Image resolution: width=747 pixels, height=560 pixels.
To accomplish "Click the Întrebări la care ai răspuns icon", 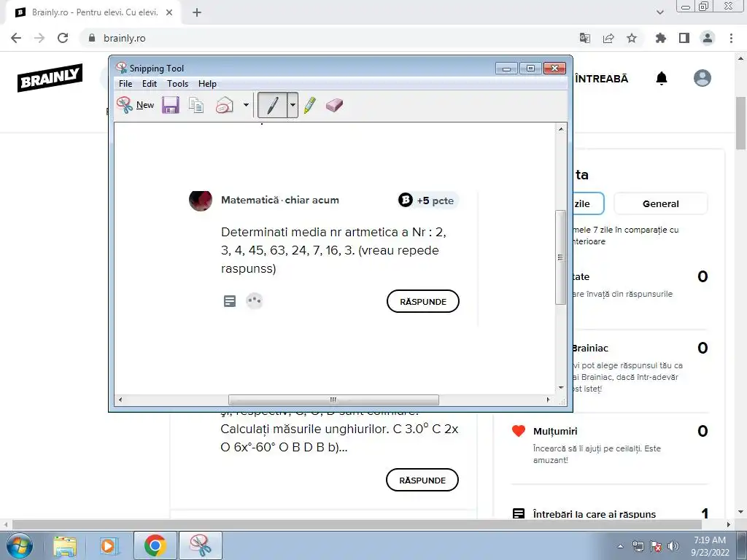I will [519, 514].
